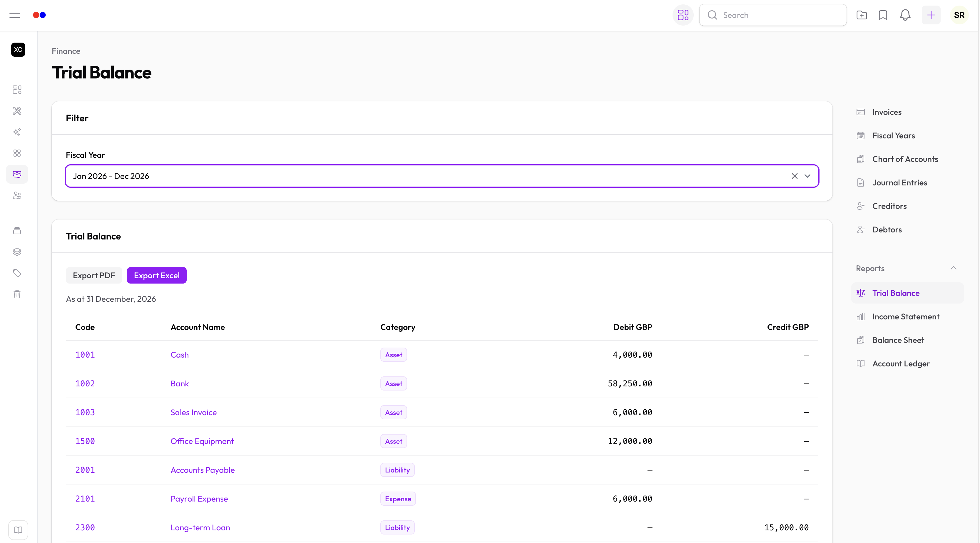Open the trash icon in the left sidebar
The width and height of the screenshot is (980, 543).
point(17,294)
